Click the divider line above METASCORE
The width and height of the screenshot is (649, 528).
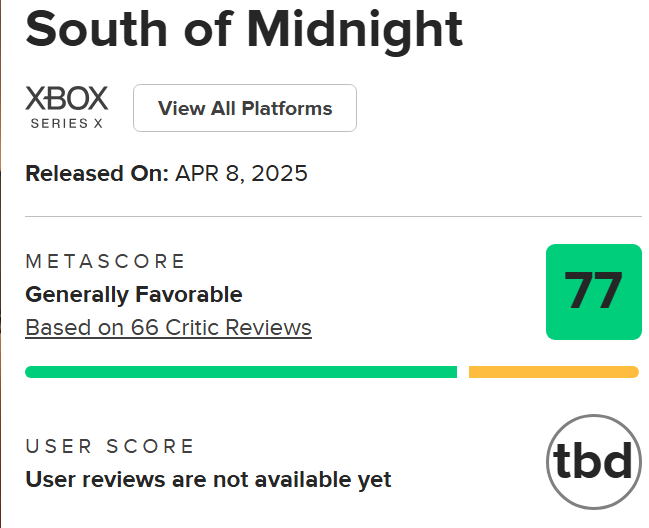tap(333, 216)
